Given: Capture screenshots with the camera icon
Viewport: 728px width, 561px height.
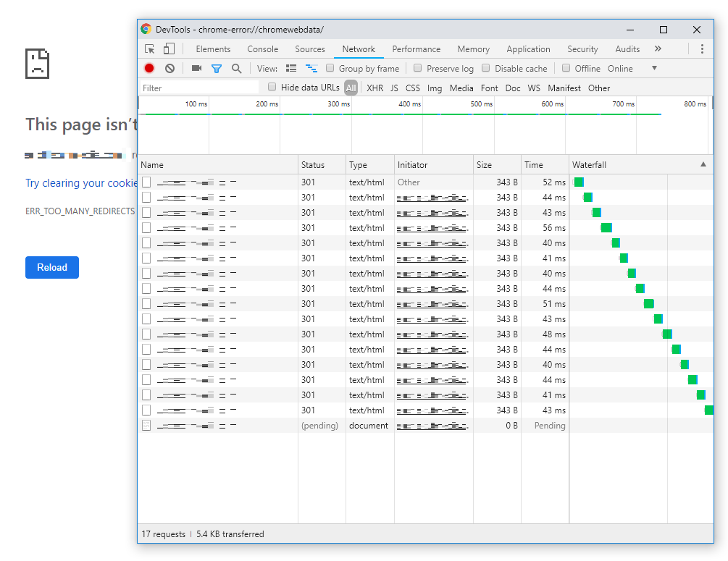Looking at the screenshot, I should pos(197,68).
